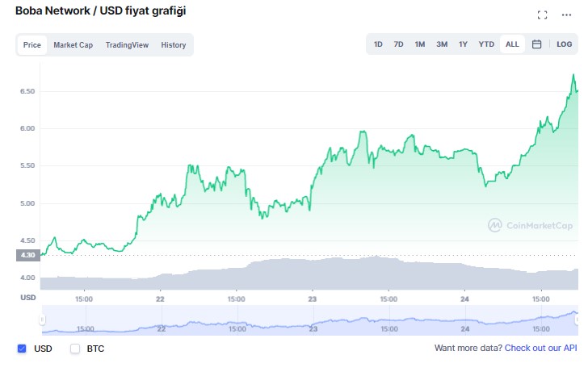Viewport: 588px width, 376px height.
Task: Set chart range to YTD
Action: pos(486,44)
